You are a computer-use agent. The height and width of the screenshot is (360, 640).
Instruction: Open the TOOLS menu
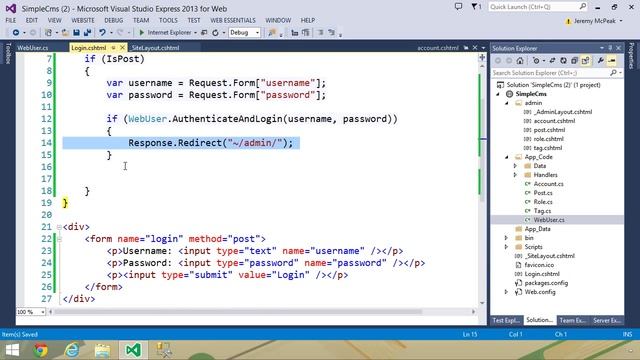pos(168,20)
